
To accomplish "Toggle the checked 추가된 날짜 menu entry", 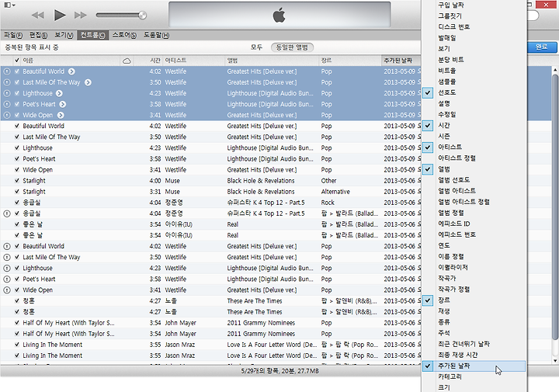I will 474,366.
